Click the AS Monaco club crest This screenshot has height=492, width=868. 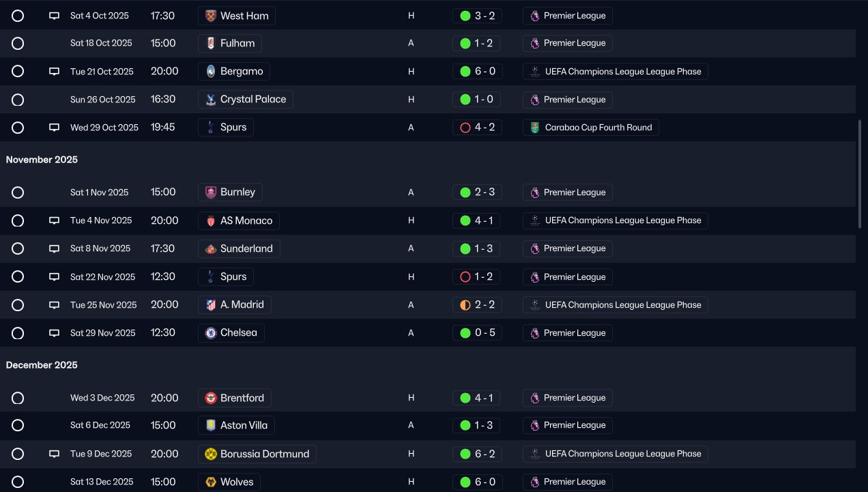tap(211, 220)
